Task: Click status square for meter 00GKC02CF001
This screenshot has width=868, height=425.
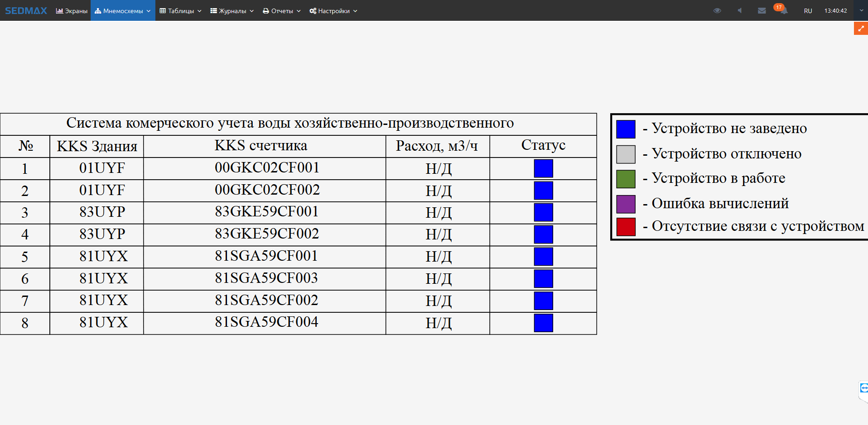Action: [x=543, y=168]
